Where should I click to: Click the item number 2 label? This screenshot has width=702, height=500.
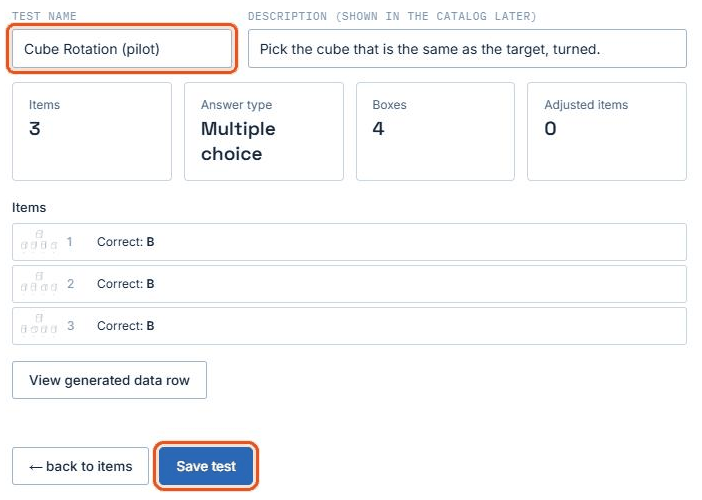[70, 284]
